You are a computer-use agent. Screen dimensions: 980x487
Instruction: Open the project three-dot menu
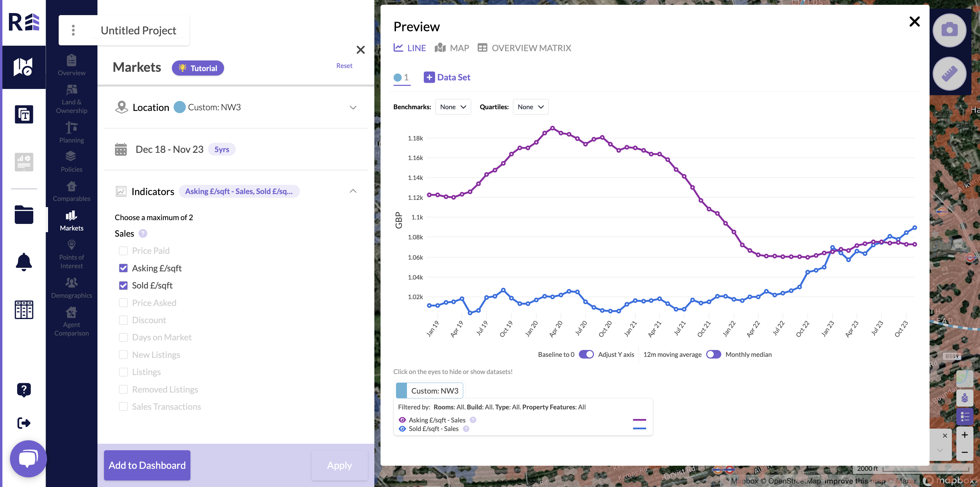[x=73, y=30]
